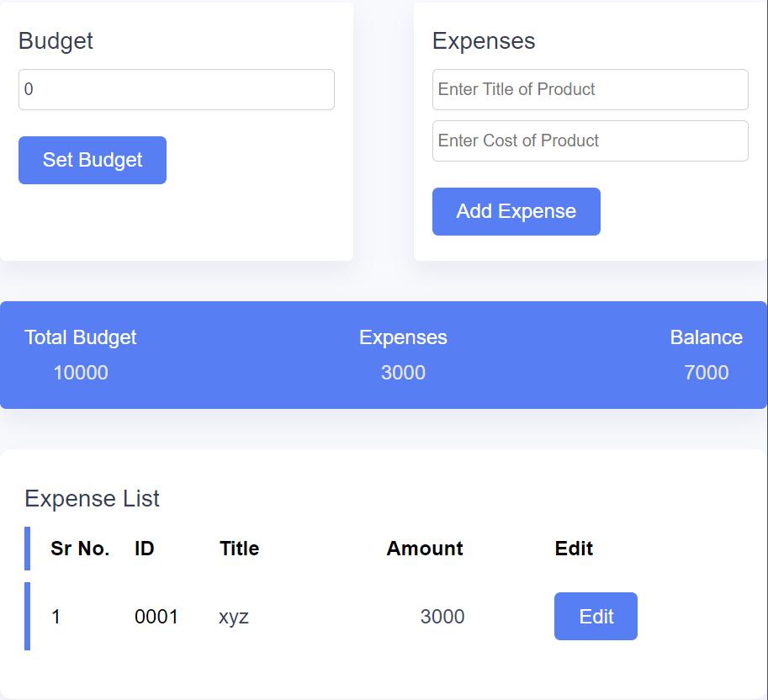The width and height of the screenshot is (768, 700).
Task: Click the ID column header
Action: tap(145, 549)
